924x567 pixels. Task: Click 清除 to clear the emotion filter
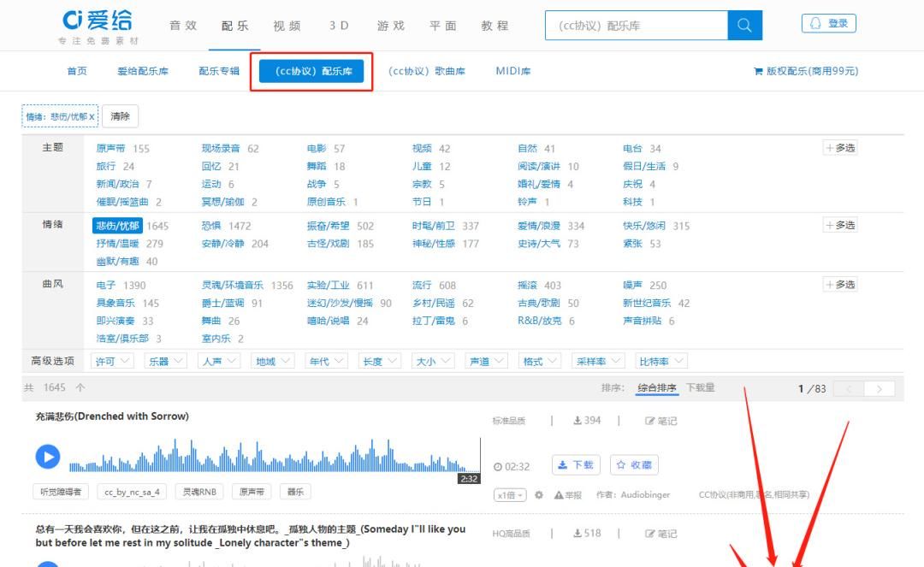(x=121, y=115)
